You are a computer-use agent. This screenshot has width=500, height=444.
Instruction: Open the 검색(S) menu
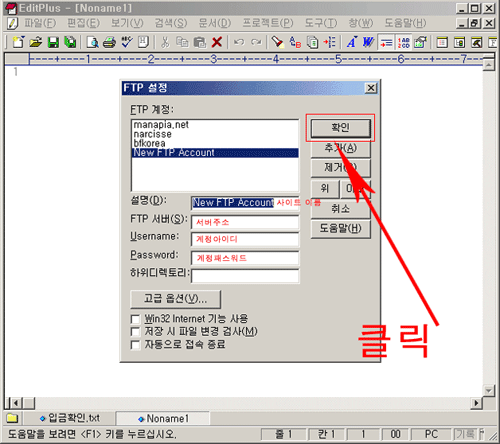171,23
